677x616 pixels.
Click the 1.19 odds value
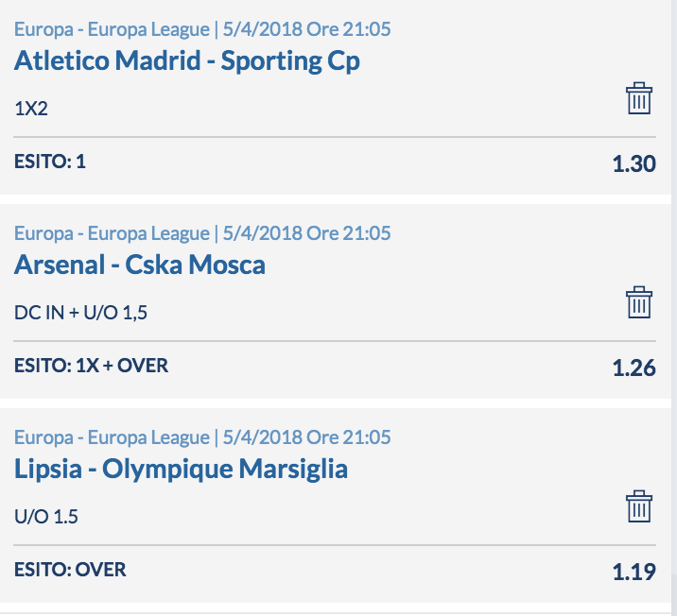click(634, 572)
